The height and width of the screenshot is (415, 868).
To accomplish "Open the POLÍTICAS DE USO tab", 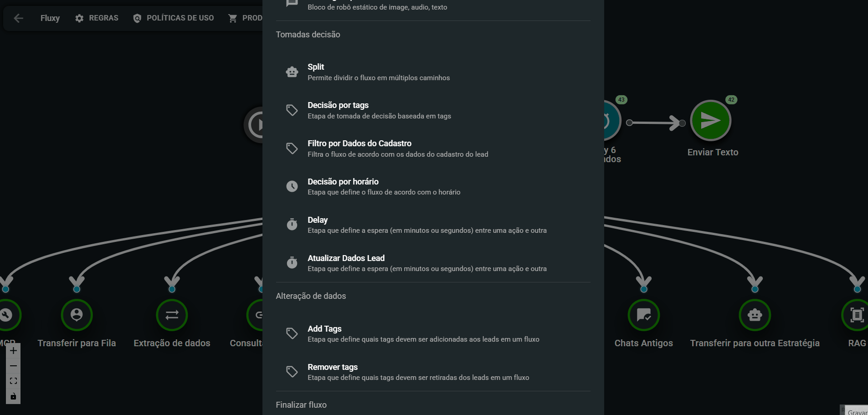I will (173, 18).
